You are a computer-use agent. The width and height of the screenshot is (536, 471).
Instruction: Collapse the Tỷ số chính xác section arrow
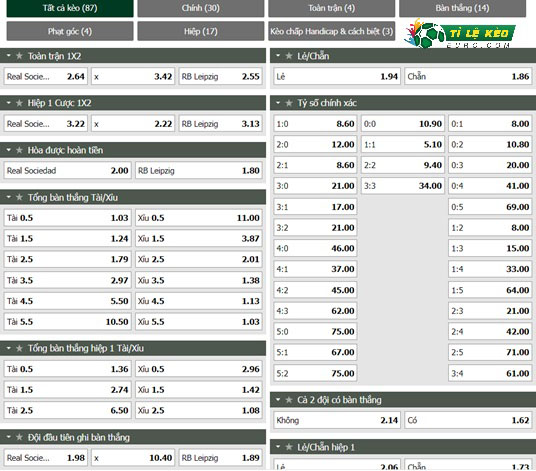pyautogui.click(x=278, y=103)
